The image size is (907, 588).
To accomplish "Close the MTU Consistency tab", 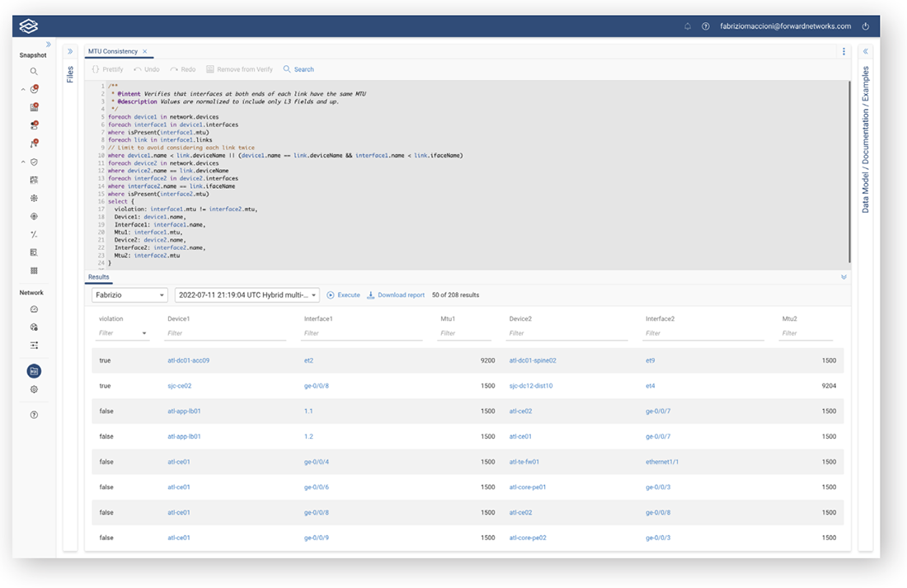I will coord(144,51).
